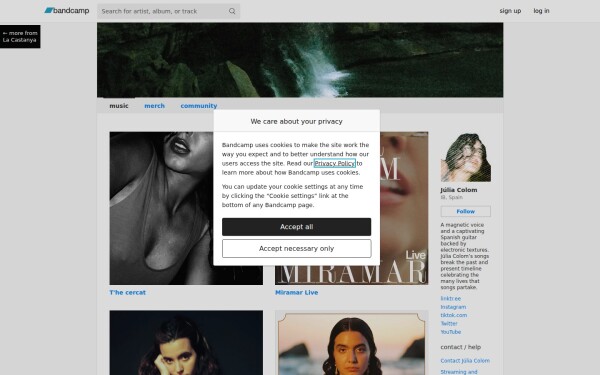Open the Twitter link
Screen dimensions: 600x375
(449, 323)
